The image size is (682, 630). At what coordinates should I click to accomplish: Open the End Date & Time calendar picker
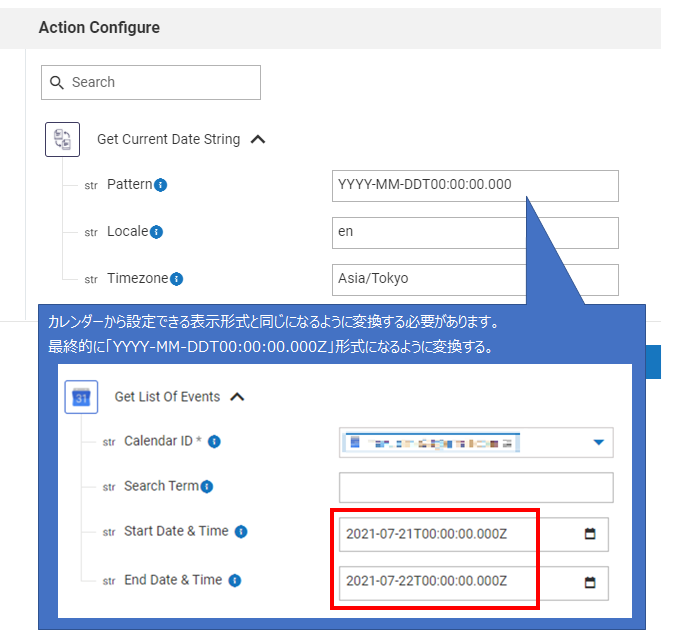coord(590,582)
